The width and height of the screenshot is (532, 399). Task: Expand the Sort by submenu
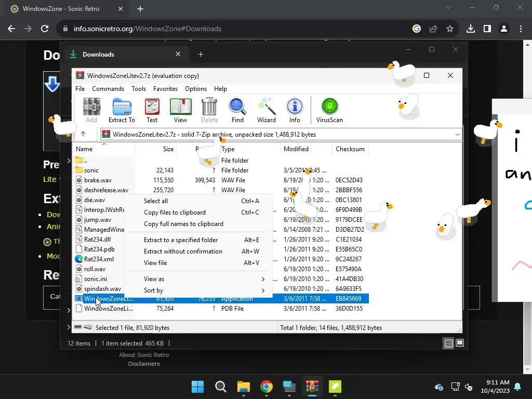[263, 290]
